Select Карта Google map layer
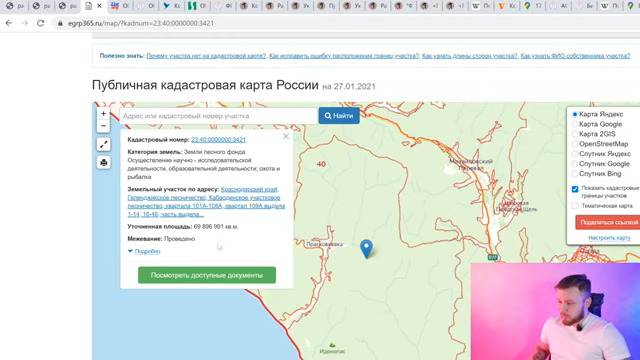The height and width of the screenshot is (360, 640). (575, 124)
